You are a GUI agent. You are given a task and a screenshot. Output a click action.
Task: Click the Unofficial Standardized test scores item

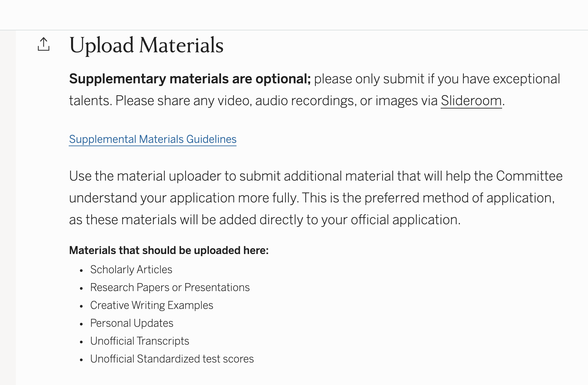point(172,359)
